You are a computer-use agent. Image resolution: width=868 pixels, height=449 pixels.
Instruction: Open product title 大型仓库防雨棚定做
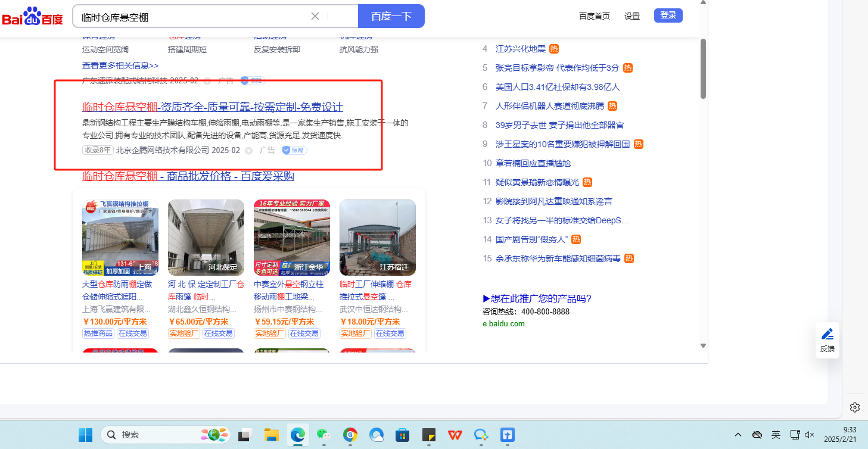[117, 290]
